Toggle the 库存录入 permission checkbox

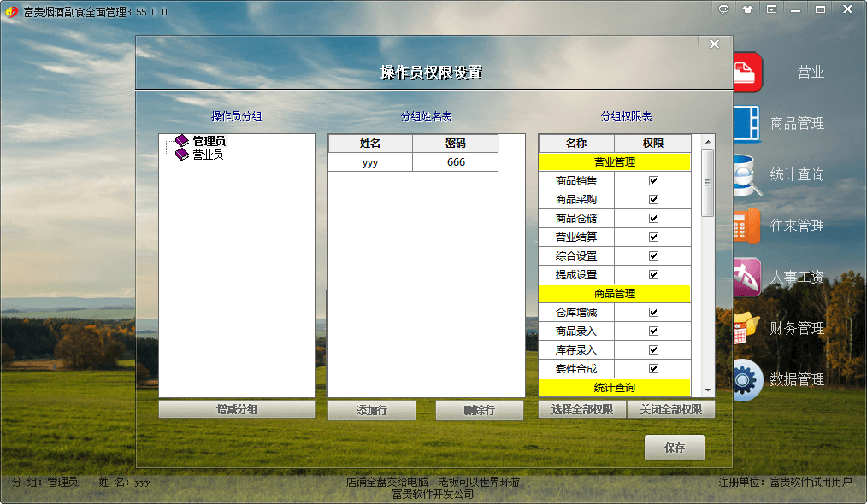653,350
